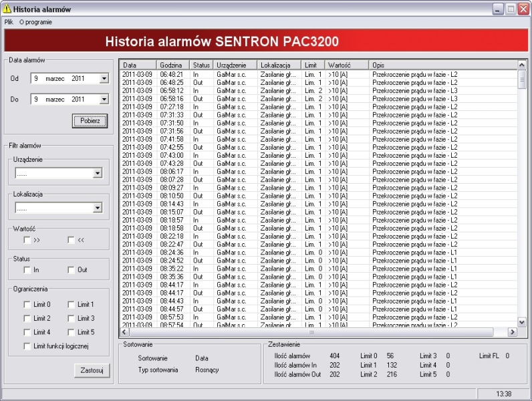
Task: Click the horizontal scrollbar right arrow
Action: click(x=513, y=332)
